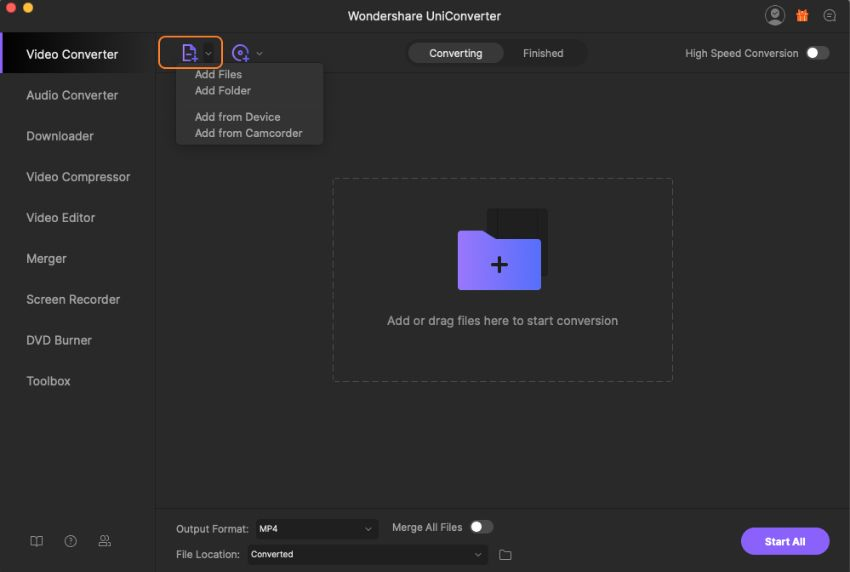Viewport: 850px width, 572px height.
Task: Expand the Add Files dropdown arrow
Action: pyautogui.click(x=208, y=53)
